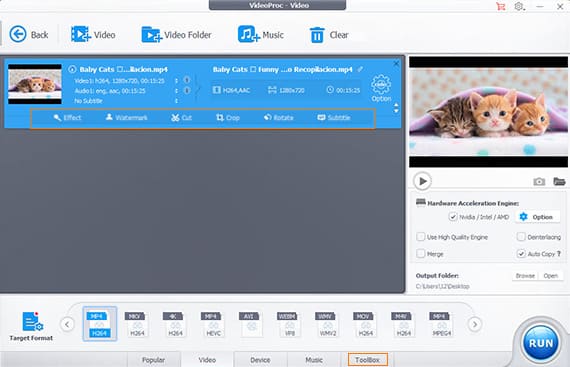Viewport: 570px width, 367px height.
Task: Clear the file list with trash icon
Action: pos(329,35)
